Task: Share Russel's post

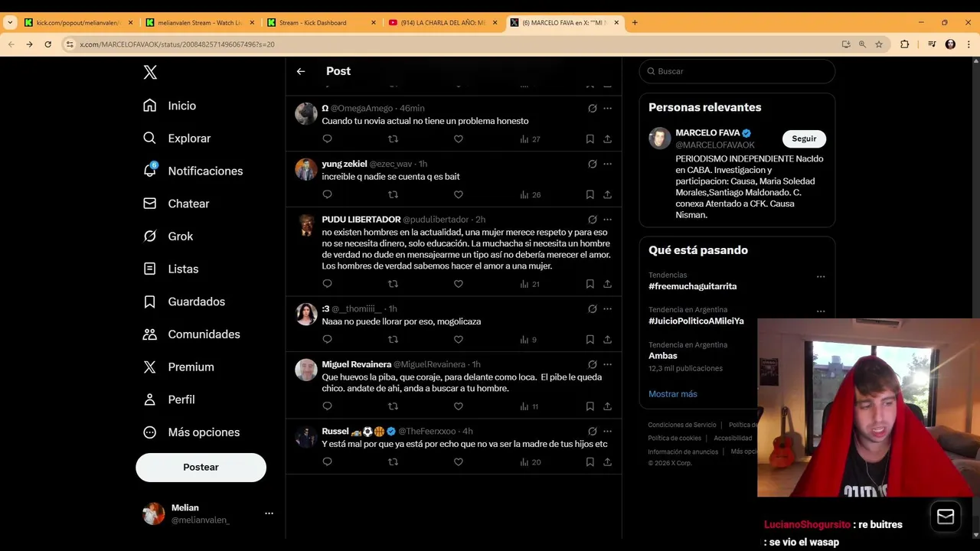Action: (x=607, y=461)
